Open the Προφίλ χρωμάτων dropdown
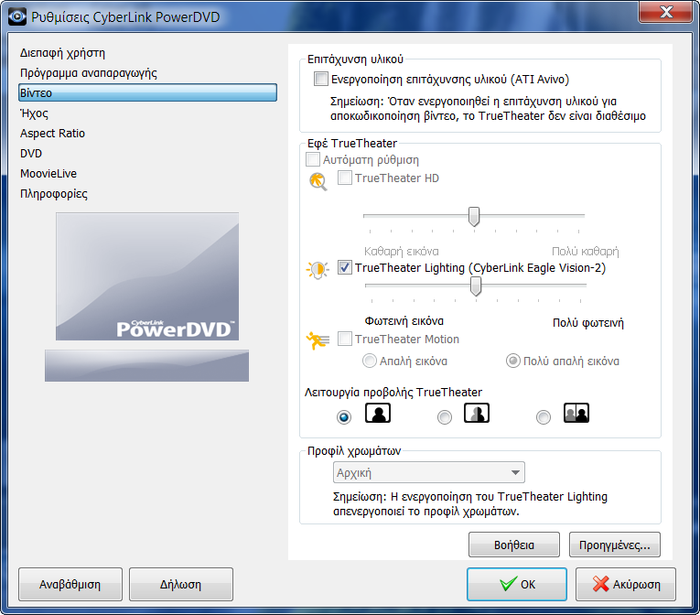This screenshot has height=615, width=700. point(429,472)
